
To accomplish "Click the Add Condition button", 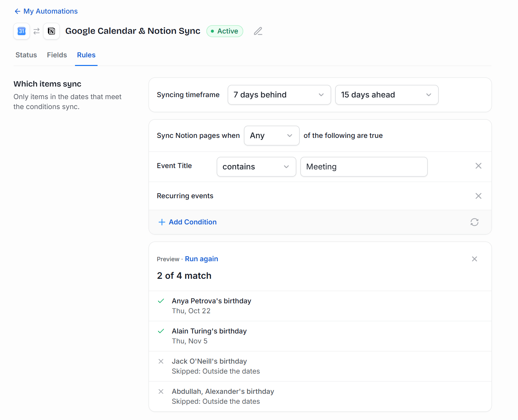I will 187,222.
